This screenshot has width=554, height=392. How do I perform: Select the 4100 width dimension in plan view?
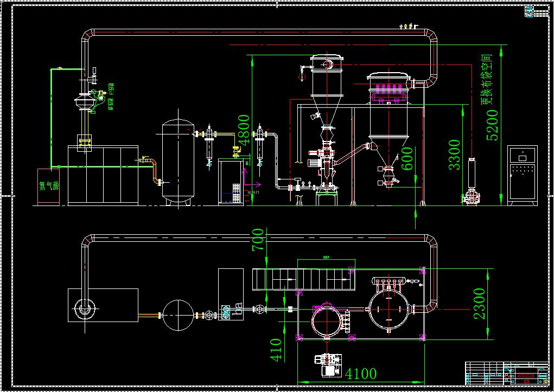pyautogui.click(x=361, y=374)
